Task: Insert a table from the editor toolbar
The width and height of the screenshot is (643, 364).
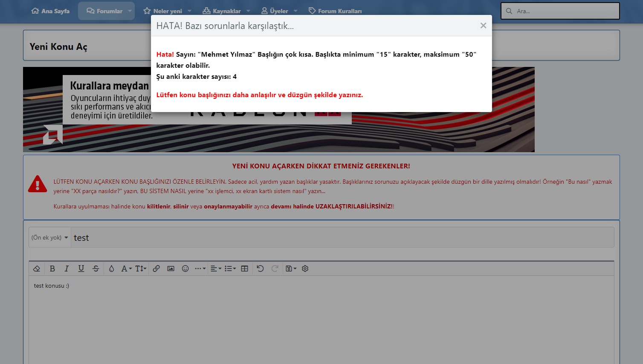Action: pos(244,269)
